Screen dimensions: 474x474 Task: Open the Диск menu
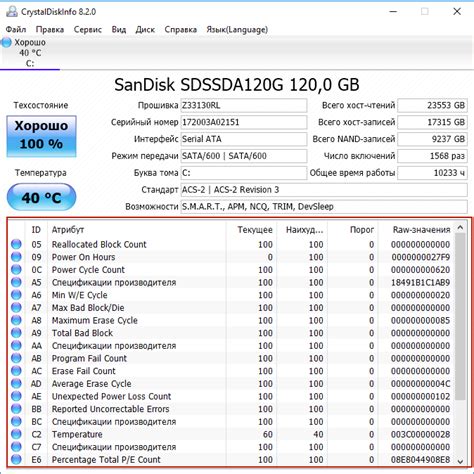tap(145, 30)
